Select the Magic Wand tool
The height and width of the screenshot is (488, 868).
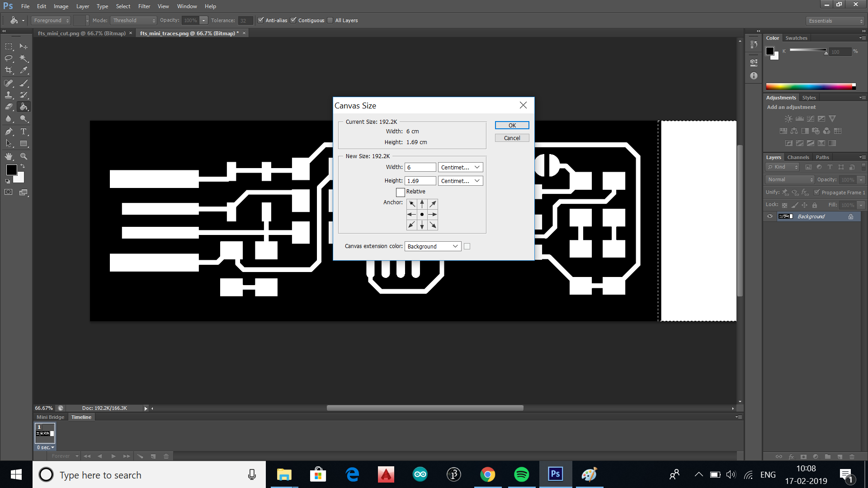(24, 58)
